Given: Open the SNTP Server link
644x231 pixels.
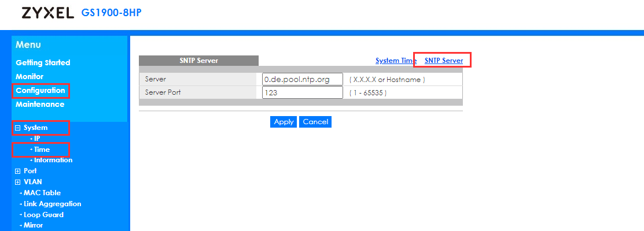Looking at the screenshot, I should (444, 61).
